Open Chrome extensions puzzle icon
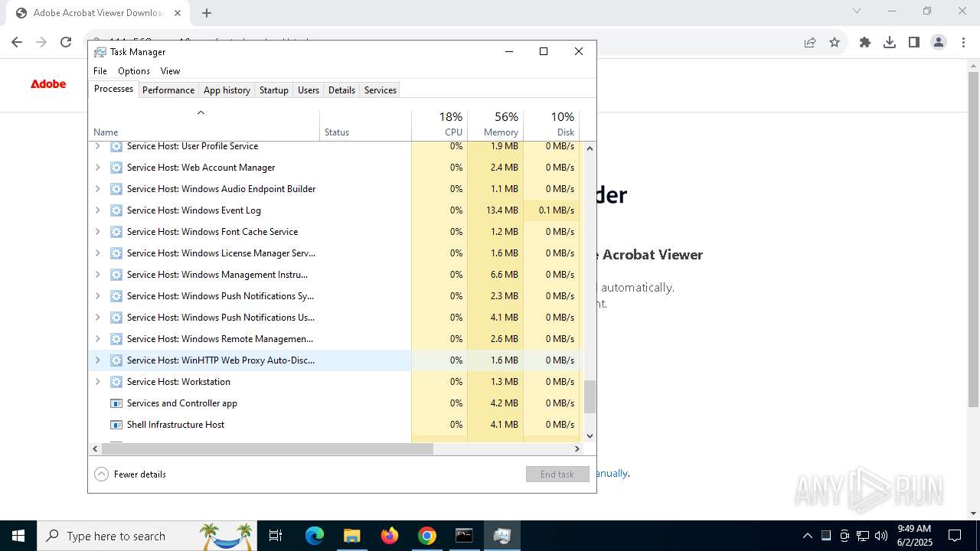Viewport: 980px width, 551px height. 865,42
